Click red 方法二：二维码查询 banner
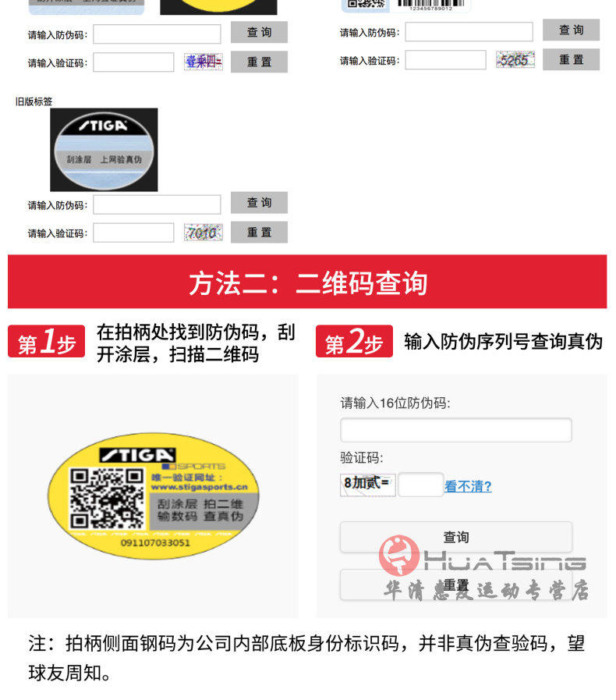The height and width of the screenshot is (700, 616). click(x=307, y=282)
